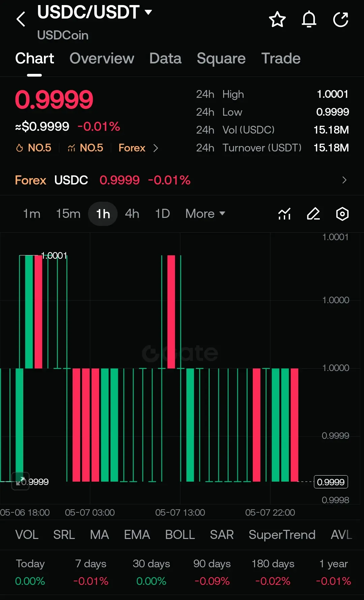Screen dimensions: 364x600
Task: Select the 1h timeframe
Action: tap(103, 214)
